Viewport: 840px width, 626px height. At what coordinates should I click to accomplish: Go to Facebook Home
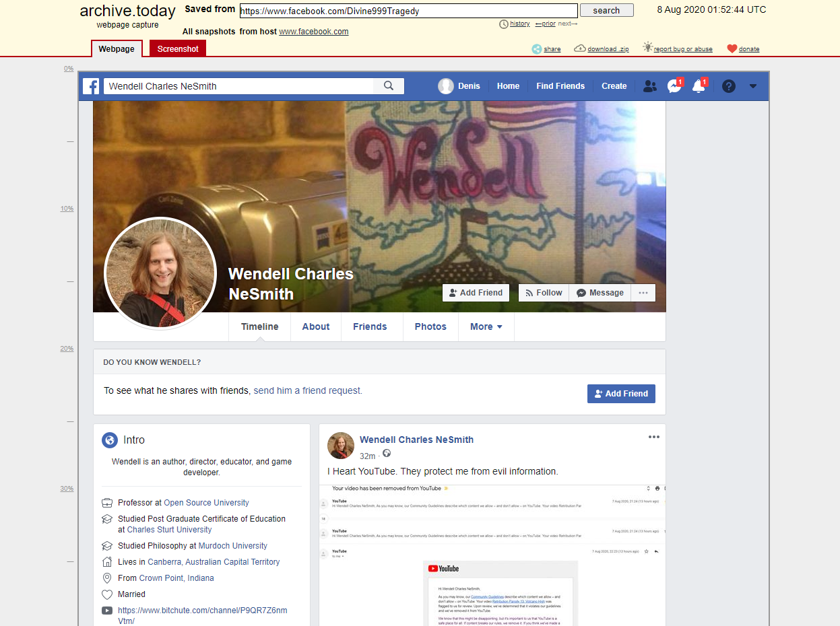[x=508, y=86]
